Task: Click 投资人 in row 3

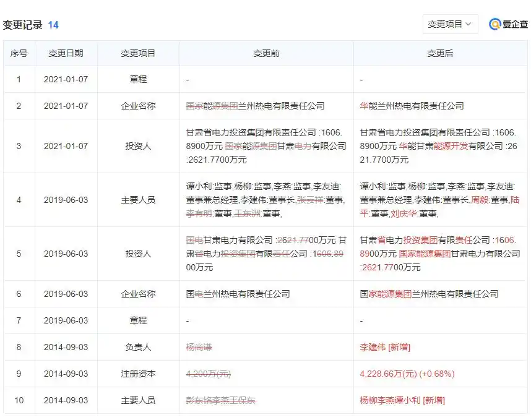Action: coord(138,146)
